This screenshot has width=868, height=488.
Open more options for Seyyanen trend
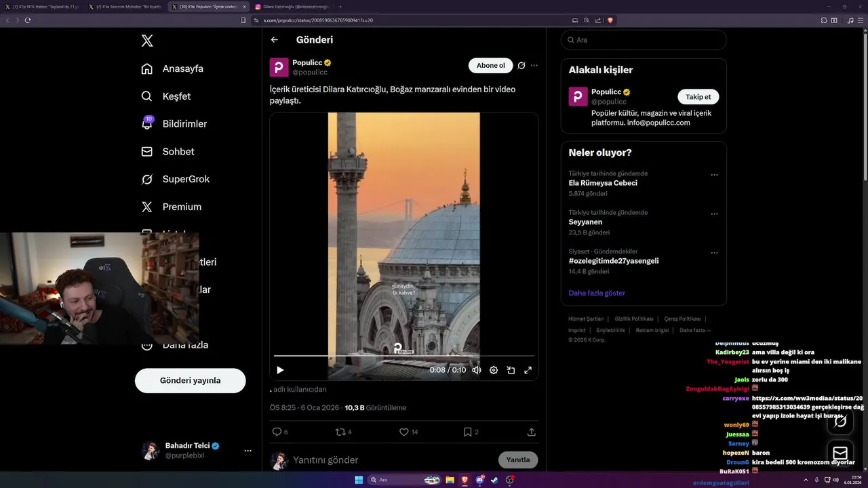(714, 214)
